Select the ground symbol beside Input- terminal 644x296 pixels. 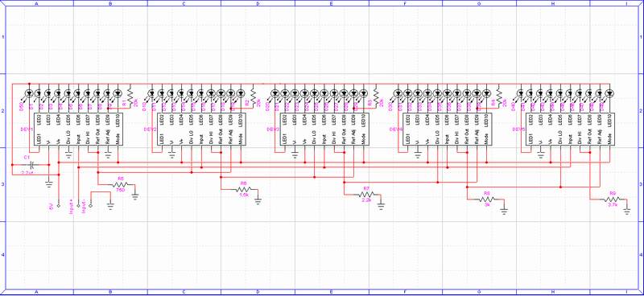pos(110,206)
